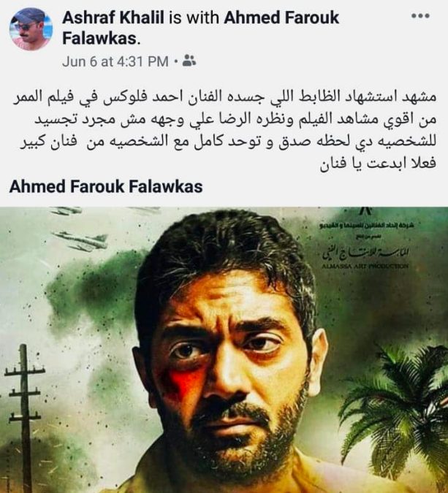Click the Almassa Art Production logo

tap(365, 256)
